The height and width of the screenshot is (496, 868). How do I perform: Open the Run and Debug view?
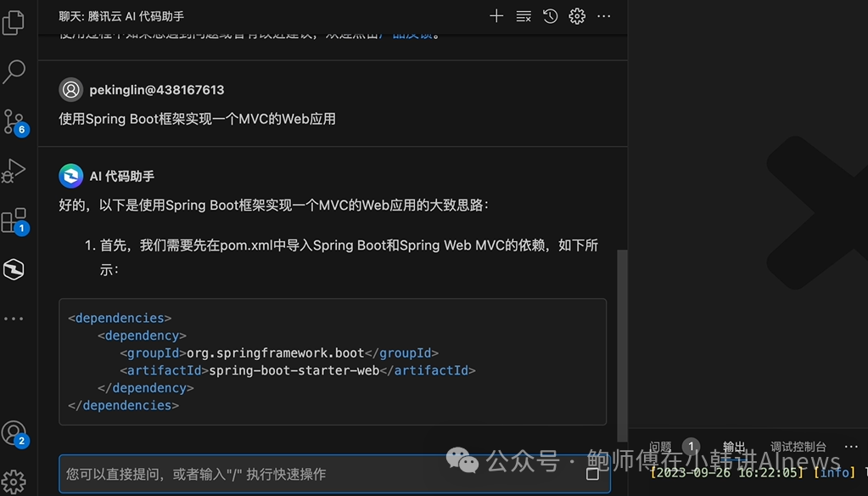(14, 171)
